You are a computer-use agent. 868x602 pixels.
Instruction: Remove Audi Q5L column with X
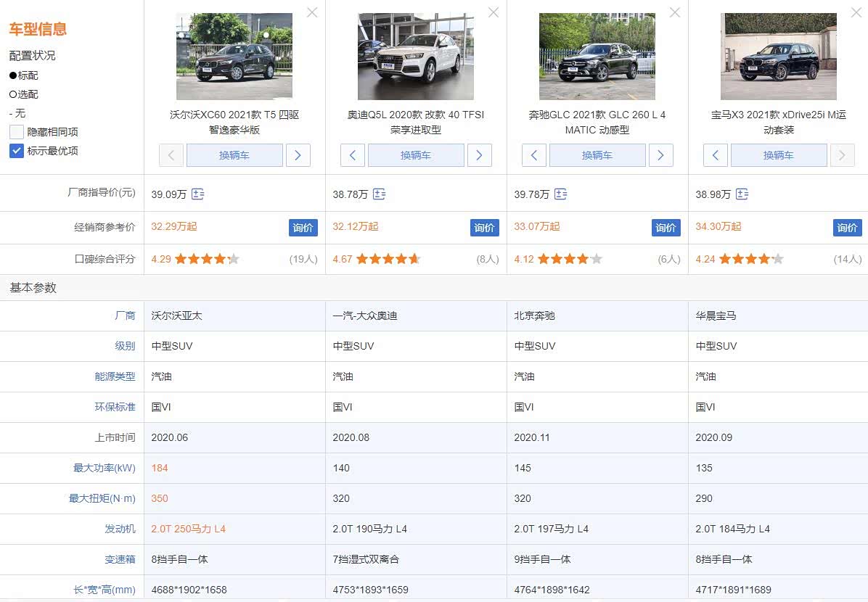(494, 12)
